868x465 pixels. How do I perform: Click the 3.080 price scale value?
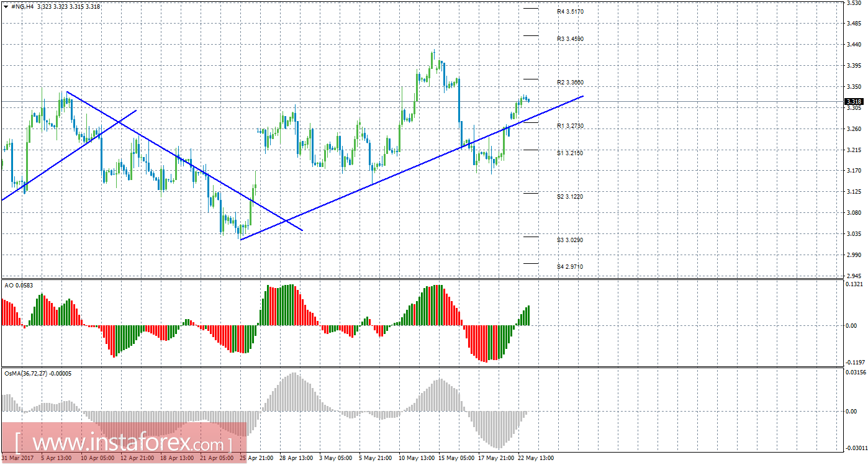853,213
